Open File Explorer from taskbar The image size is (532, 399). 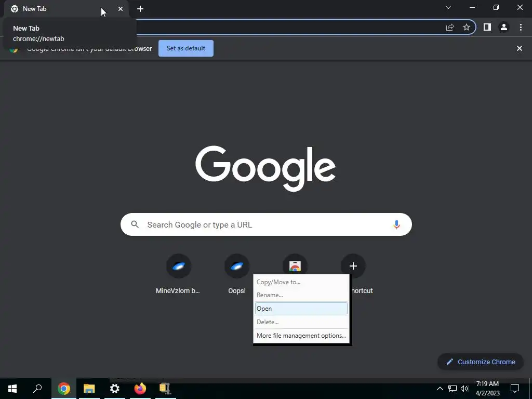coord(89,389)
